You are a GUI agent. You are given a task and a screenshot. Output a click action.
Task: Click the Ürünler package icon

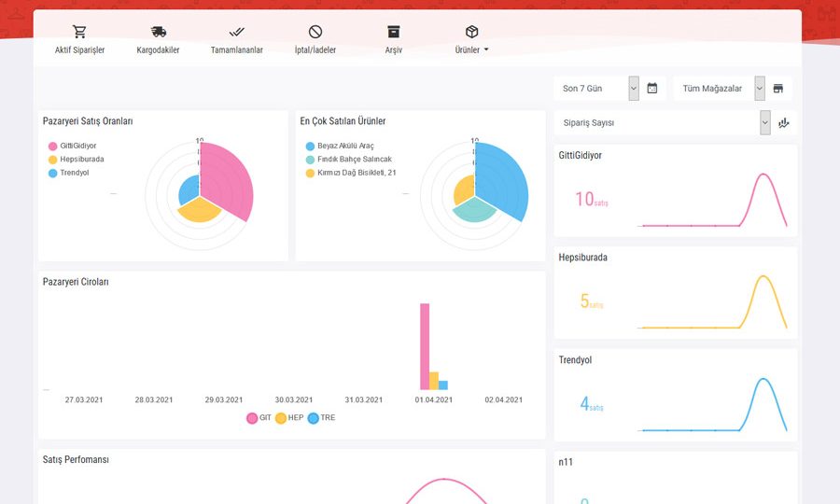coord(472,32)
